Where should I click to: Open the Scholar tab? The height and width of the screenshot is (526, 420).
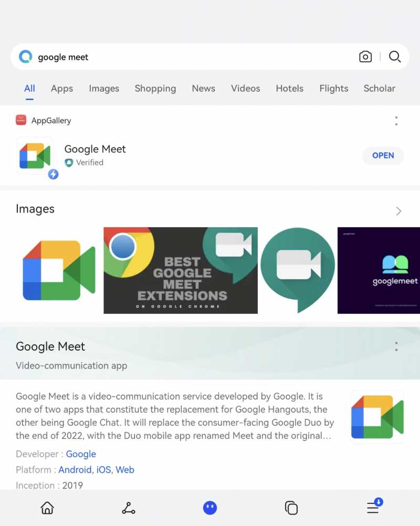tap(380, 89)
